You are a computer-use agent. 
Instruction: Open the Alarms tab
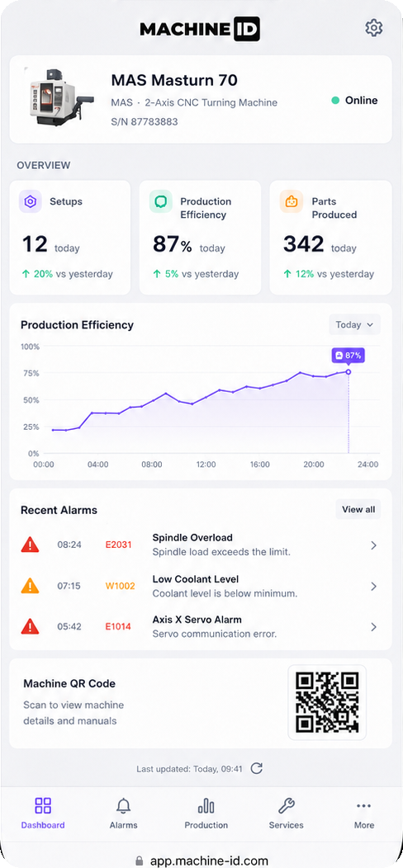tap(123, 813)
